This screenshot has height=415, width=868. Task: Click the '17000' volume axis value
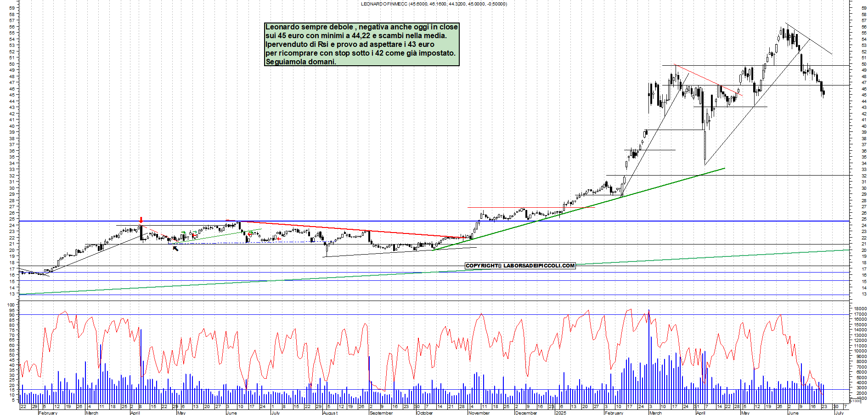click(x=860, y=314)
